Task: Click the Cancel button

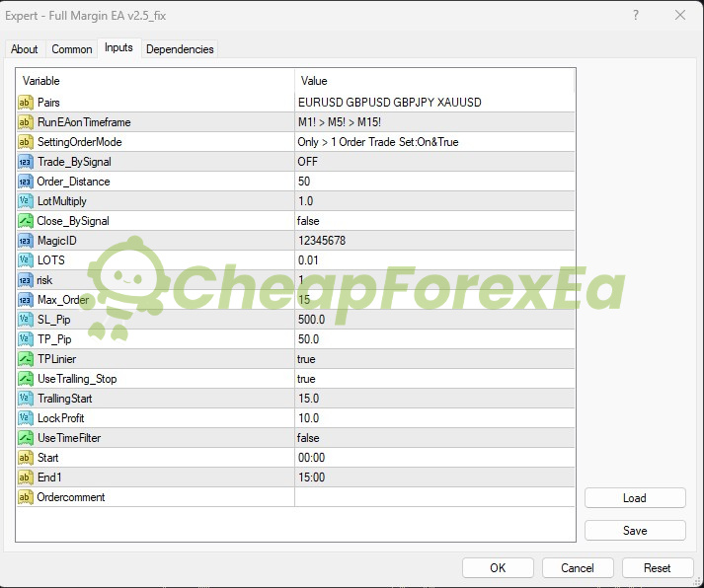Action: pyautogui.click(x=578, y=568)
